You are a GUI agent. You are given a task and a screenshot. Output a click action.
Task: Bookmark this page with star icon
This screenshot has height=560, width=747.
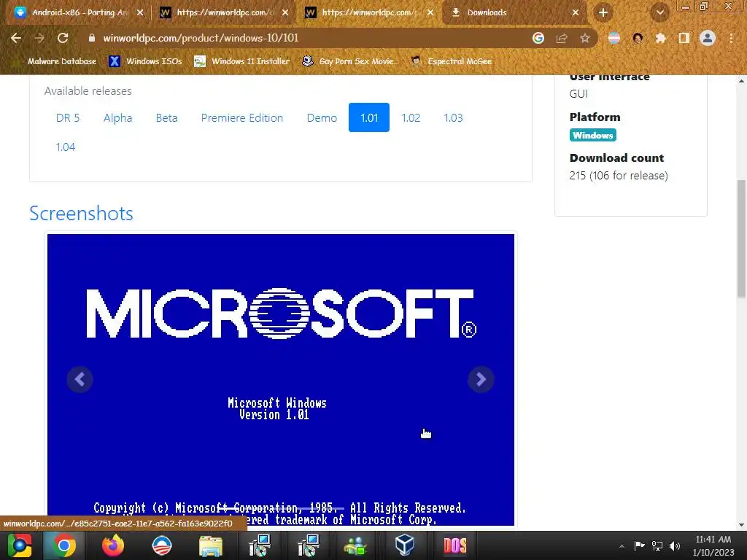[585, 38]
